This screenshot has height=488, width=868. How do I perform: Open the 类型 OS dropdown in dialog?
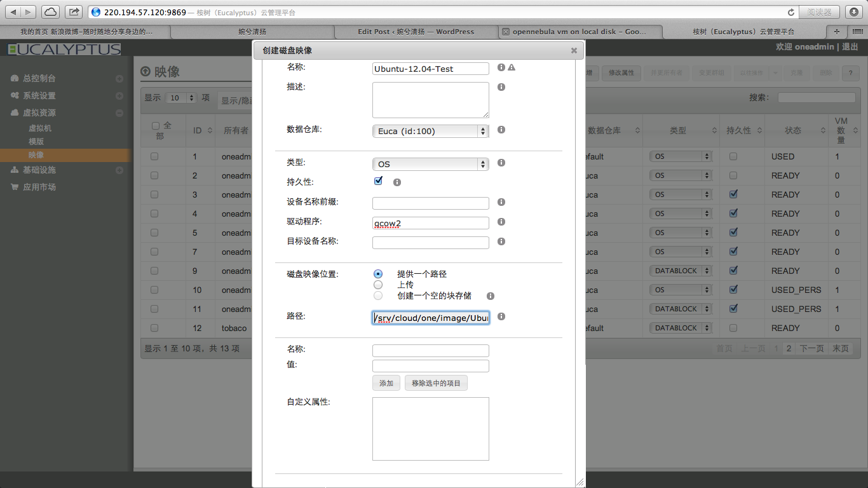430,164
